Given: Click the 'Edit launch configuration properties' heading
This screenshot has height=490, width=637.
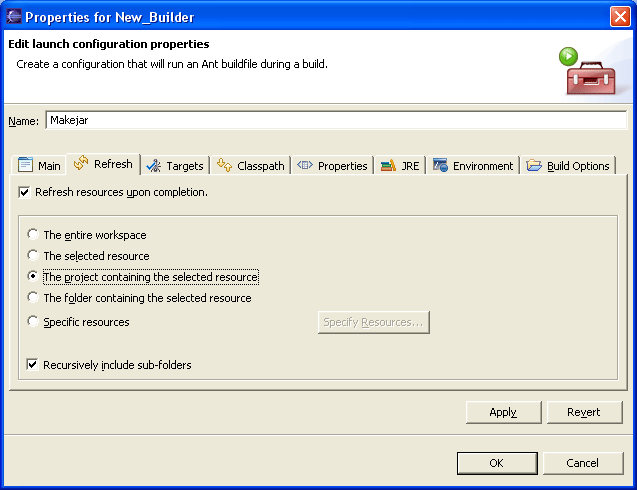Looking at the screenshot, I should [x=109, y=44].
